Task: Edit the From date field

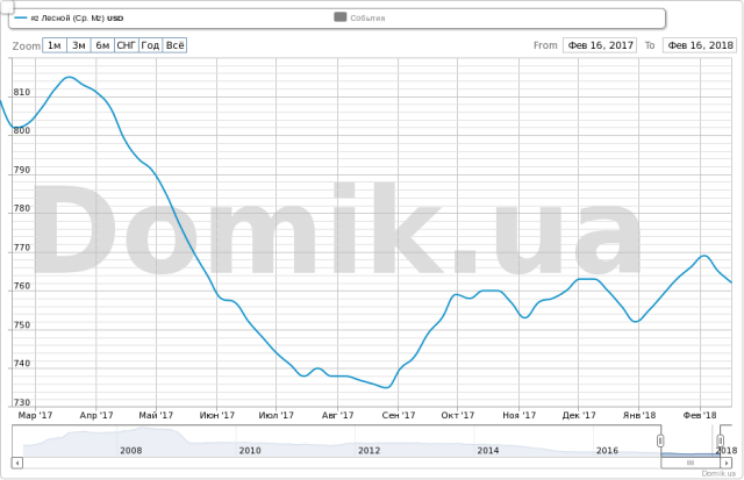Action: (600, 46)
